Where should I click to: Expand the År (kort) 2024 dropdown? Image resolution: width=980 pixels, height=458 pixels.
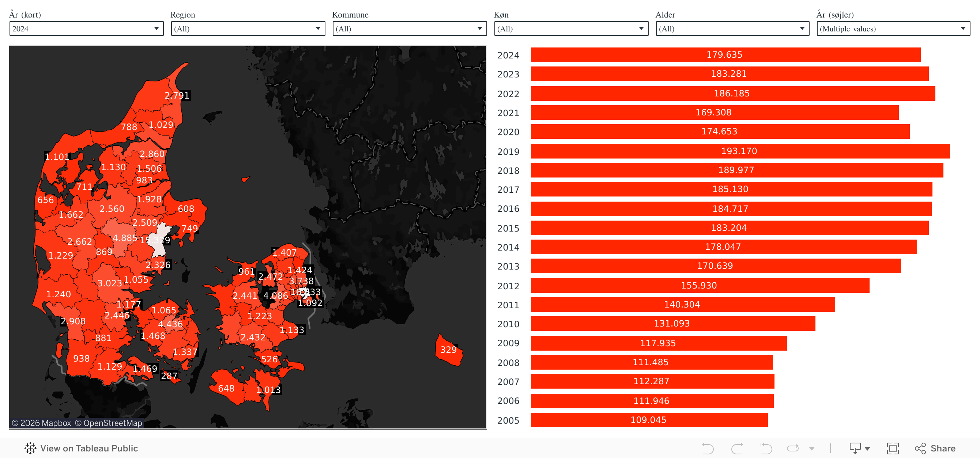(86, 29)
